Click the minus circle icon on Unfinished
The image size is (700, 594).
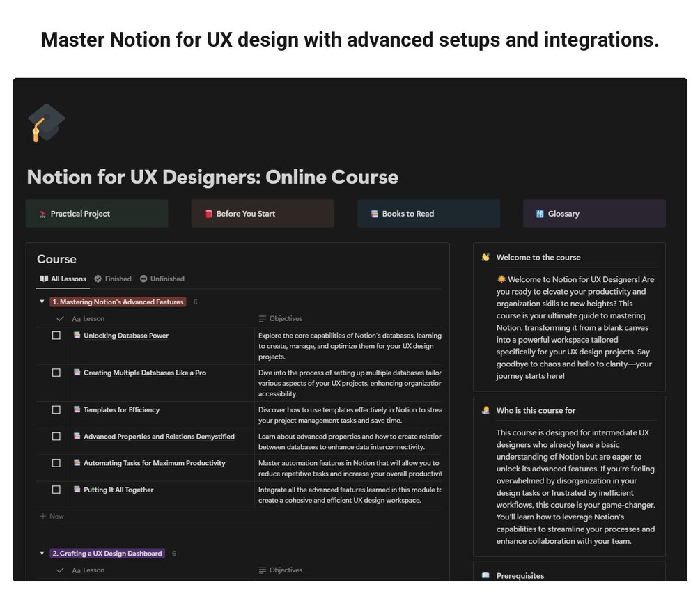[x=143, y=279]
